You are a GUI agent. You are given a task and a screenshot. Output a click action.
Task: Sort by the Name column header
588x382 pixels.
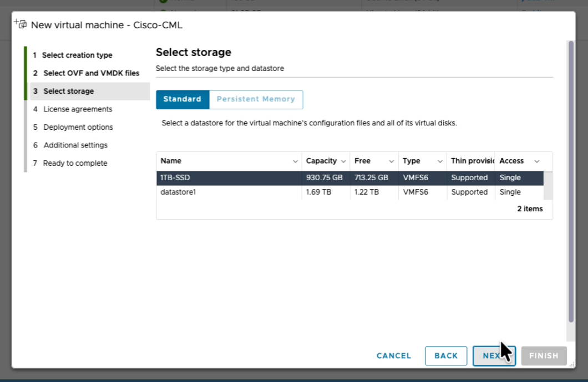[x=171, y=161]
